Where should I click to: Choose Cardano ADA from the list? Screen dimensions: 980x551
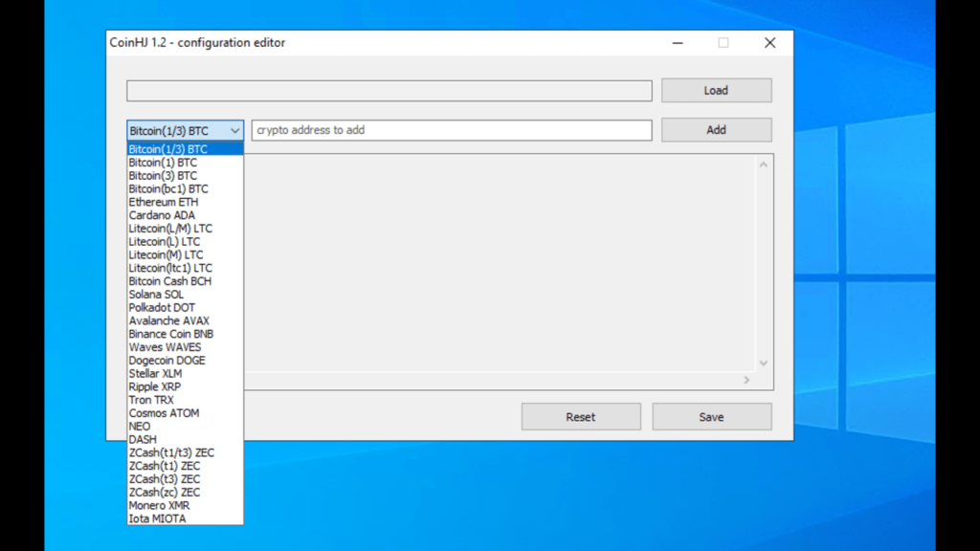tap(185, 215)
